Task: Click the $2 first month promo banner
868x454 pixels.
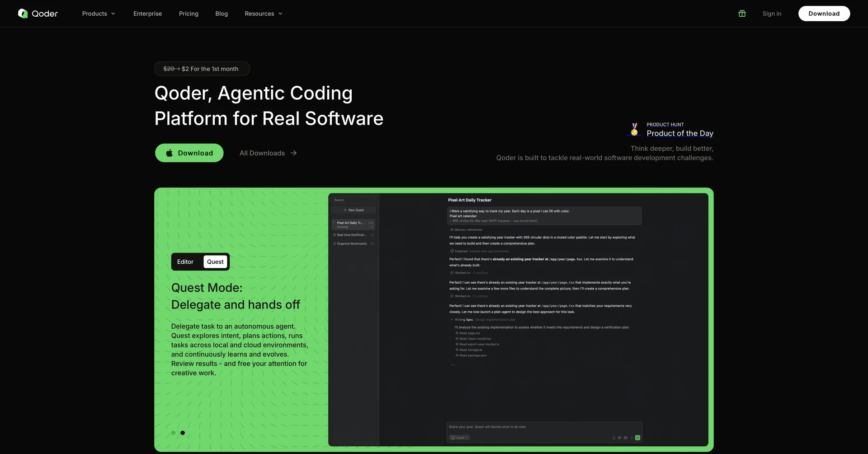Action: click(202, 69)
